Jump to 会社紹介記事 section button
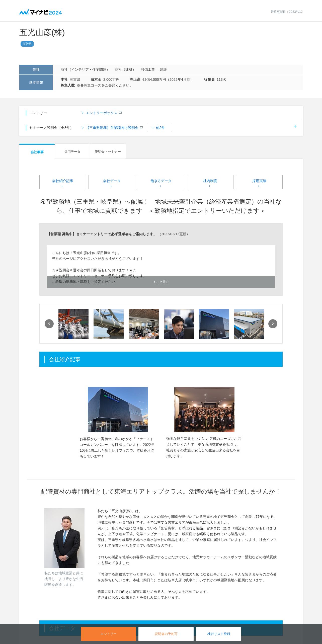The height and width of the screenshot is (644, 322). 63,182
